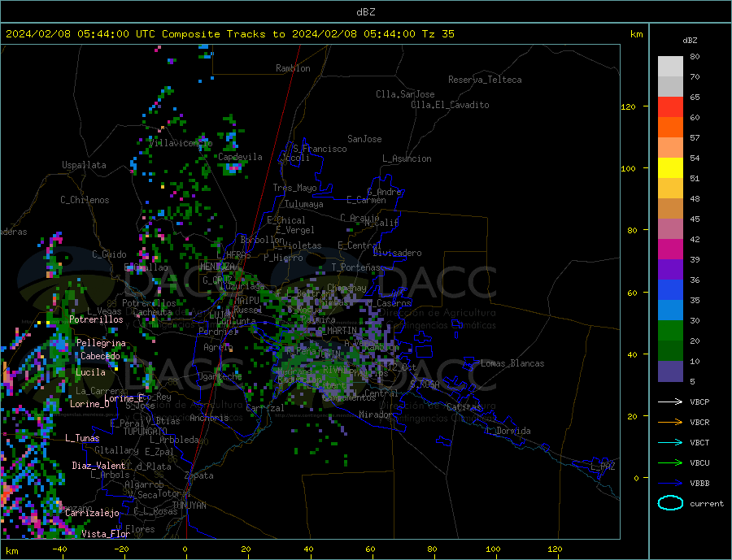
Task: Click the Lomas_Blancas map label
Action: click(512, 363)
